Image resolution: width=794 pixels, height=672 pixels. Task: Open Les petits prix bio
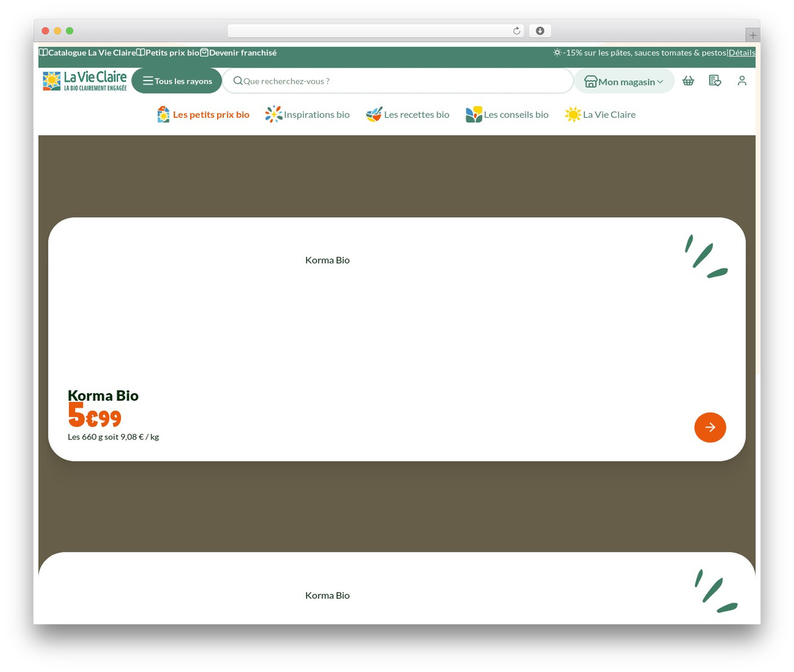point(203,115)
